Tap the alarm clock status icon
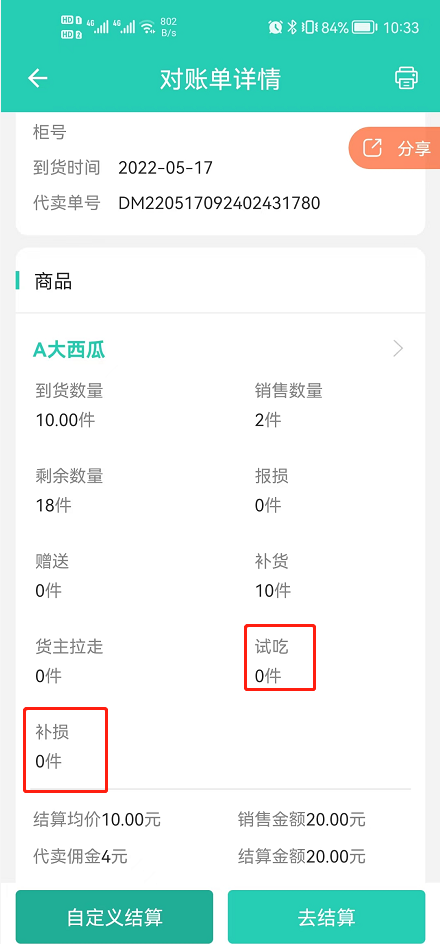Viewport: 440px width, 944px height. tap(276, 27)
